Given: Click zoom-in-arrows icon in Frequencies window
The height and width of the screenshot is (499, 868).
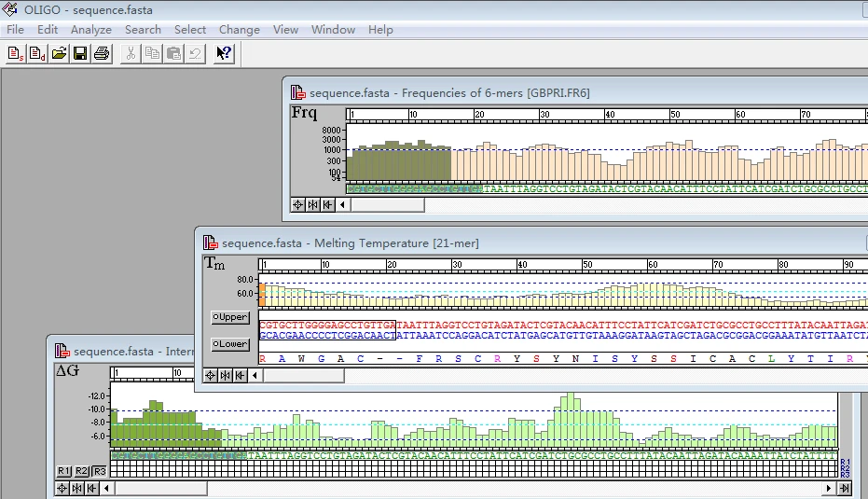Looking at the screenshot, I should [x=312, y=205].
